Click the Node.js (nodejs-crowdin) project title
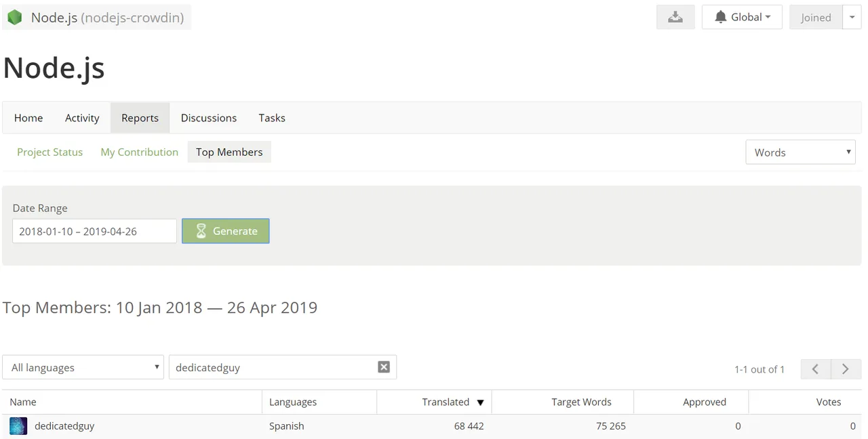Screen dimensions: 868x439 point(107,18)
